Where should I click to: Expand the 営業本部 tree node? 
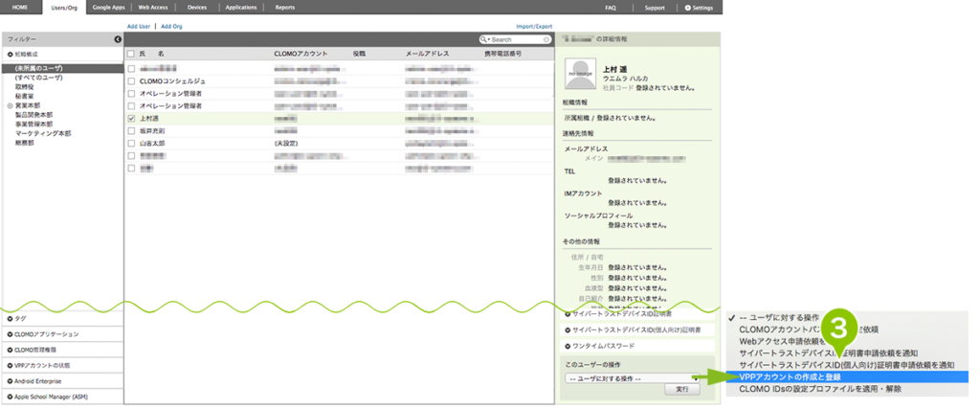click(x=11, y=105)
